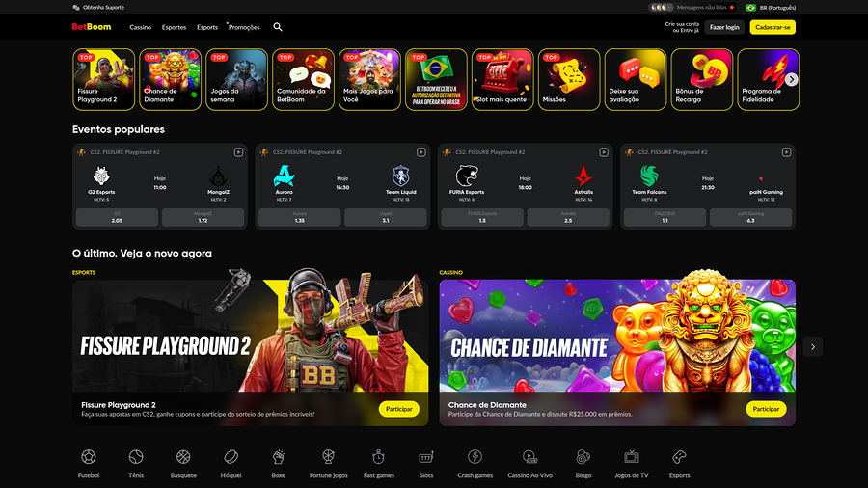The image size is (868, 488).
Task: Open Programa de Fidelidade tile
Action: tap(768, 80)
